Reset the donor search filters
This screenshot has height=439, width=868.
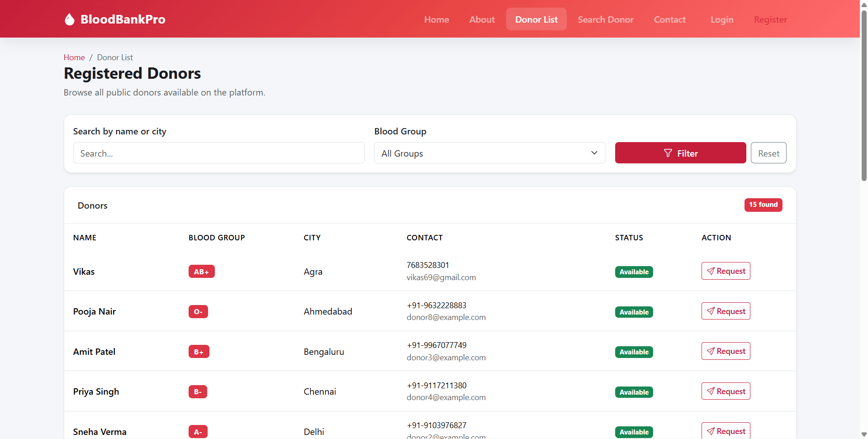pos(769,153)
